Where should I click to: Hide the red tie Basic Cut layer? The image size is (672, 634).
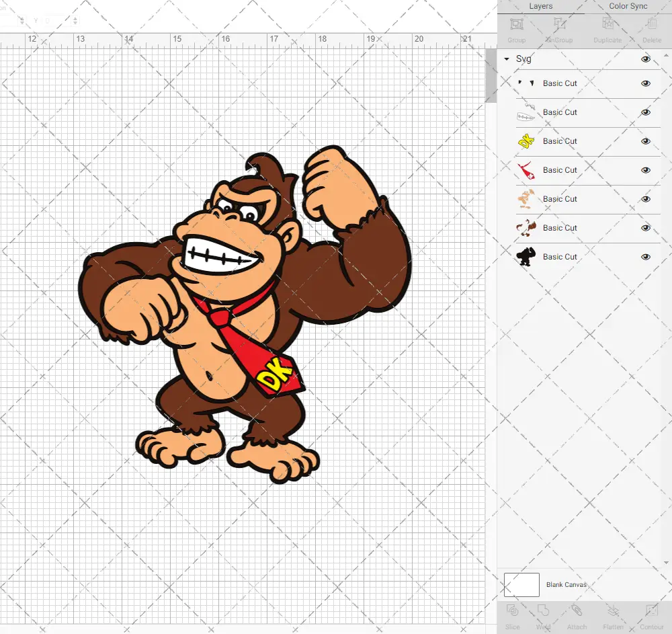[645, 170]
